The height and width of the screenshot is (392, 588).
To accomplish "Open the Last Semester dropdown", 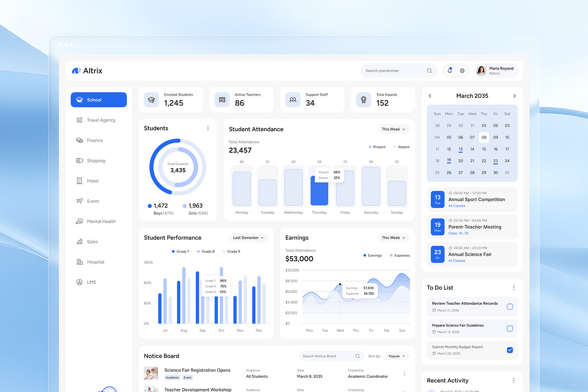I will pyautogui.click(x=248, y=238).
